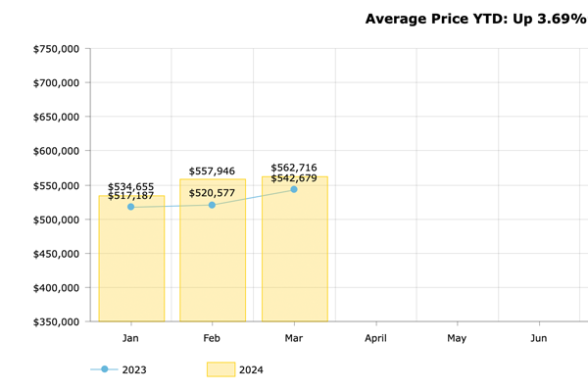This screenshot has width=588, height=392.
Task: Click the $750,000 y-axis label
Action: click(x=55, y=49)
